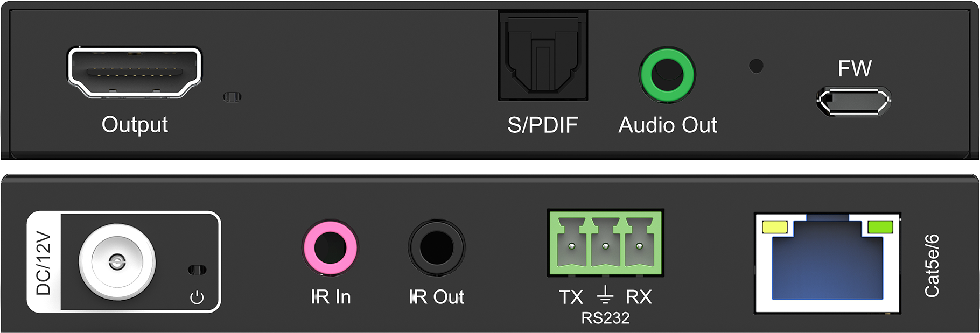Screen dimensions: 980x333
Task: Click the small indicator beside HDMI port
Action: [232, 97]
